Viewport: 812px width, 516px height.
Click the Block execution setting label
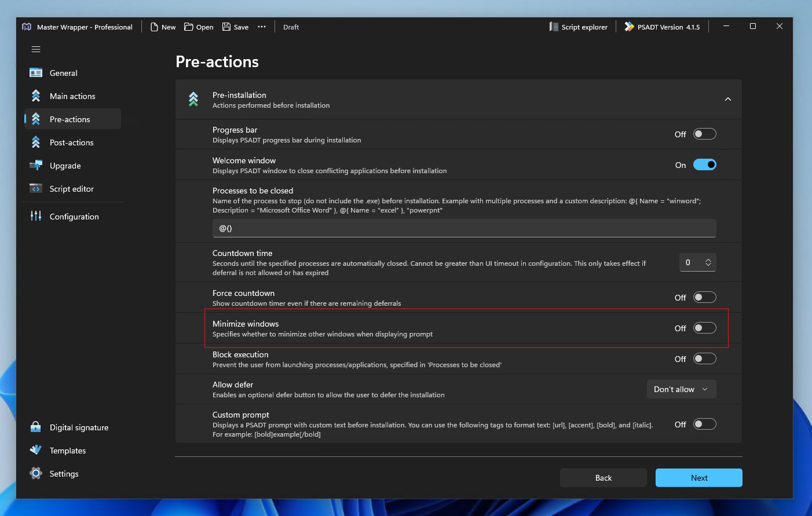240,354
